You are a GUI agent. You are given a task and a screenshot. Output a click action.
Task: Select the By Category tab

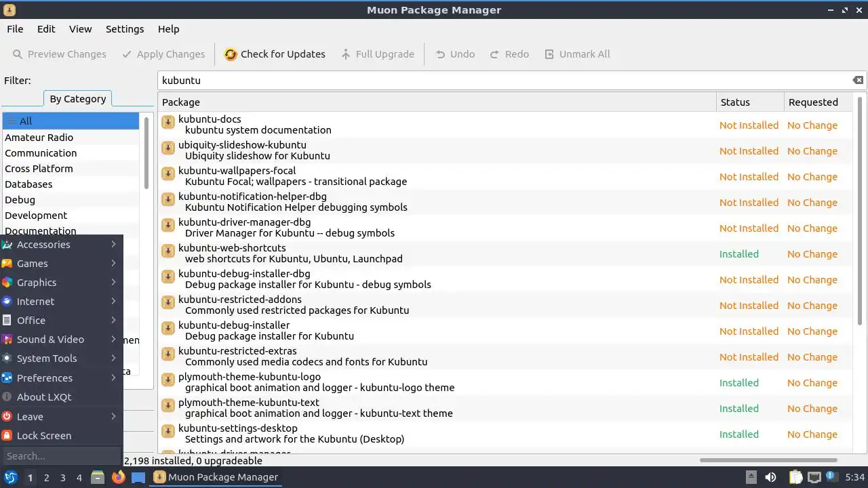tap(77, 99)
